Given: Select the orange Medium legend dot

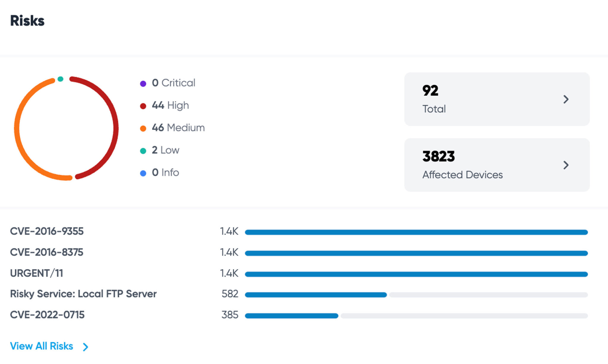Looking at the screenshot, I should point(143,128).
